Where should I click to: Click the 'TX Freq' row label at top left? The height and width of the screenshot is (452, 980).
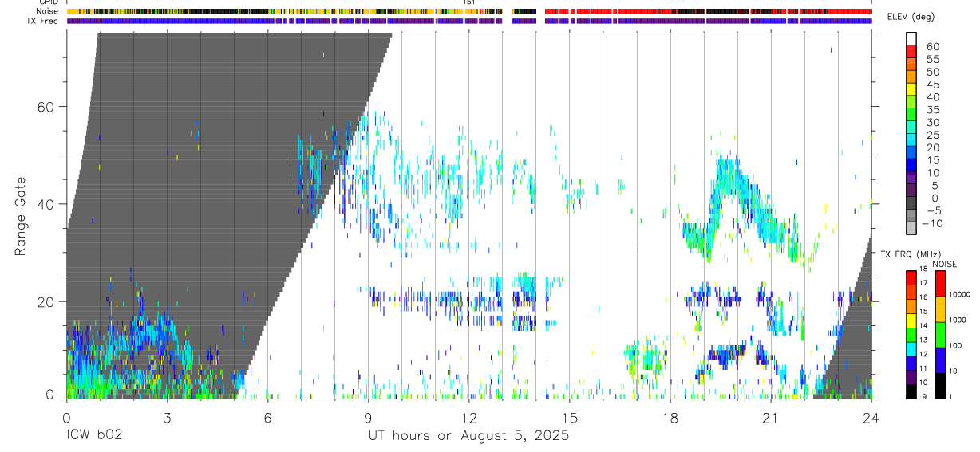pos(41,21)
